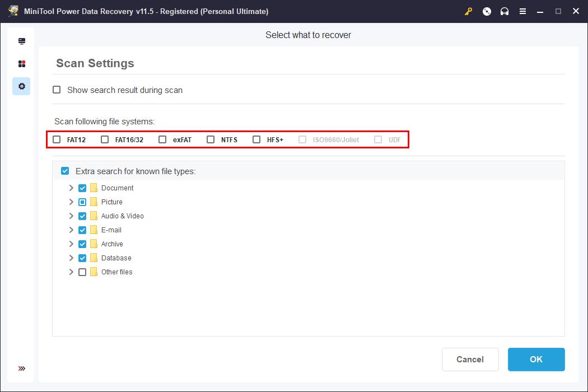
Task: Check the NTFS file system box
Action: [x=211, y=139]
